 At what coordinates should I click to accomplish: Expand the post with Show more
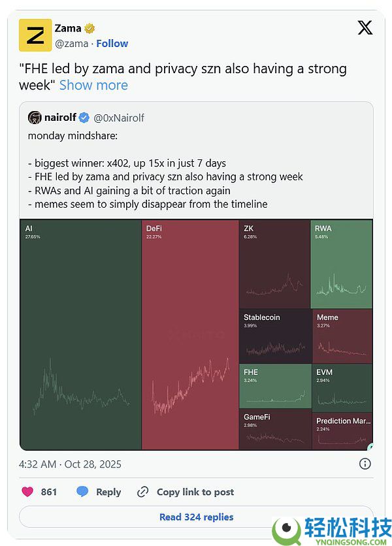[x=93, y=85]
